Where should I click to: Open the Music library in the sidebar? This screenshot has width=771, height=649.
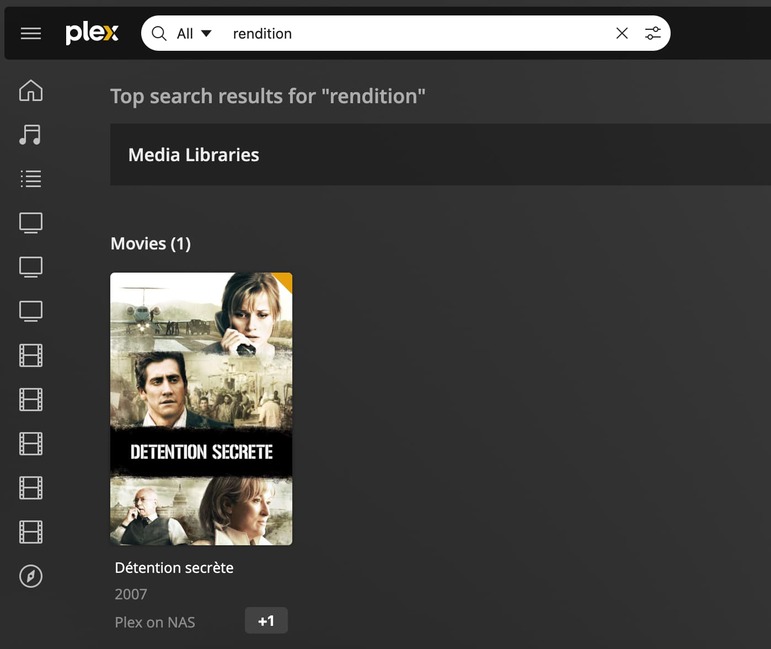(x=30, y=134)
